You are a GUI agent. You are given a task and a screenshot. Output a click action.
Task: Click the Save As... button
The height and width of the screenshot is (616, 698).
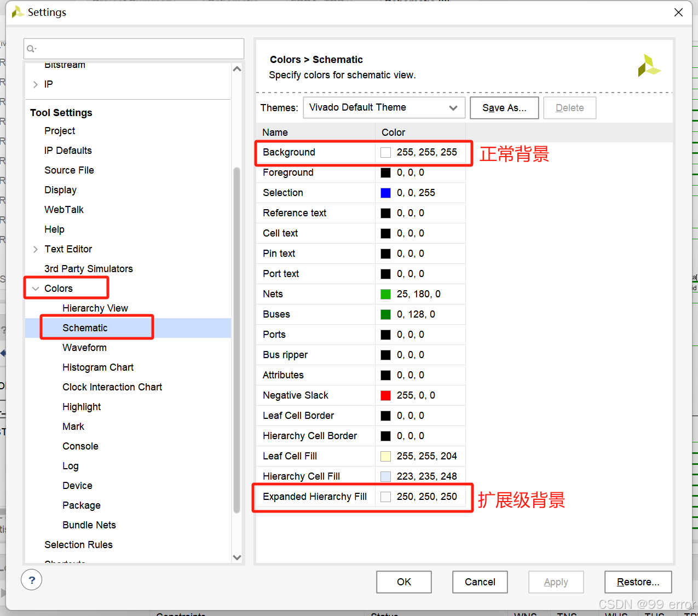(504, 108)
